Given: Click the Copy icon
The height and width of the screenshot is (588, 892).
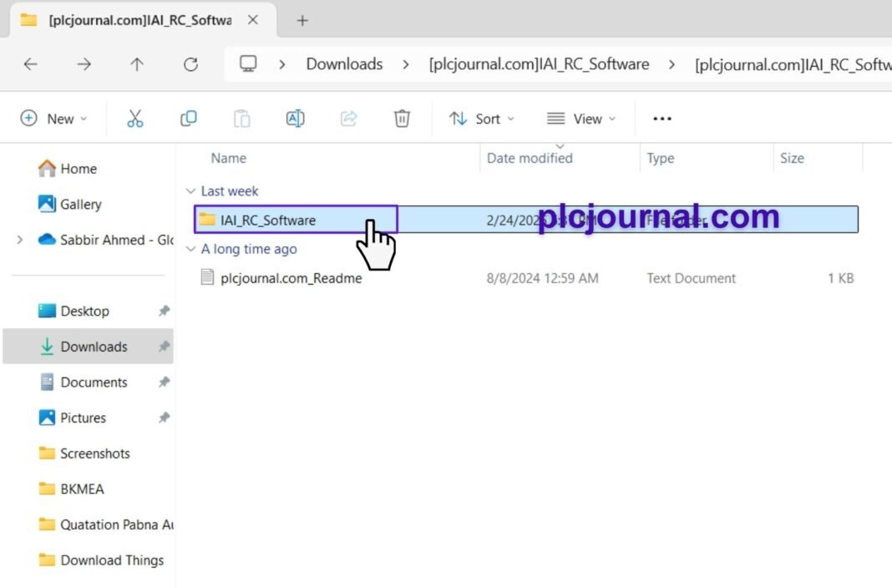Looking at the screenshot, I should (x=188, y=118).
